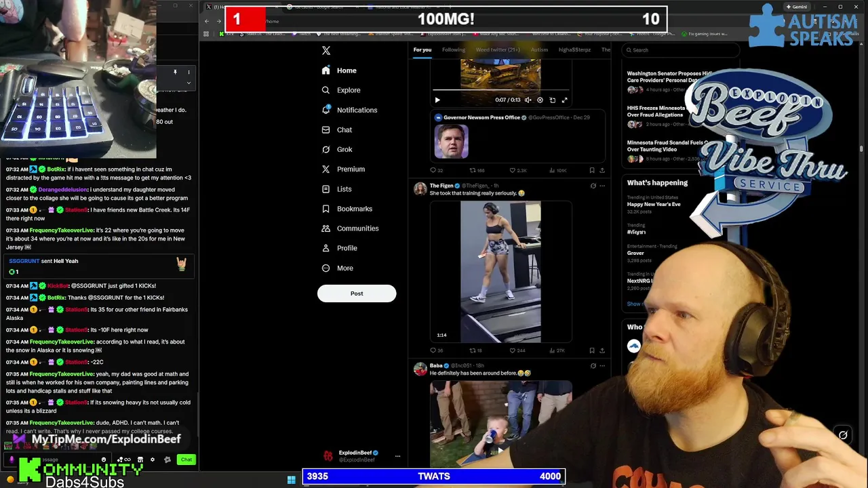Like the post with 2.3K likes
The image size is (868, 488).
point(517,170)
